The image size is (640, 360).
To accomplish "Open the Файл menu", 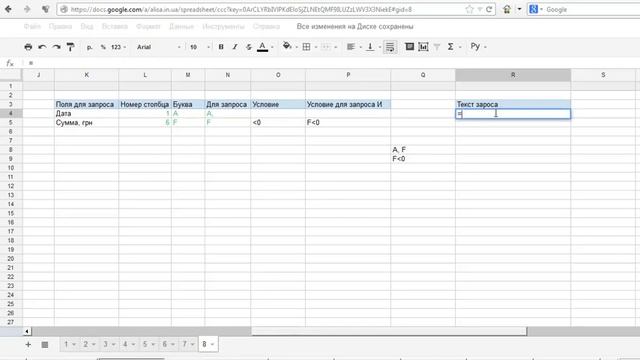I will (x=32, y=27).
